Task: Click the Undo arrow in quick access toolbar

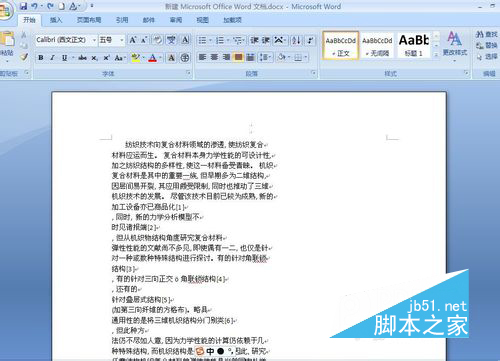Action: click(x=34, y=6)
